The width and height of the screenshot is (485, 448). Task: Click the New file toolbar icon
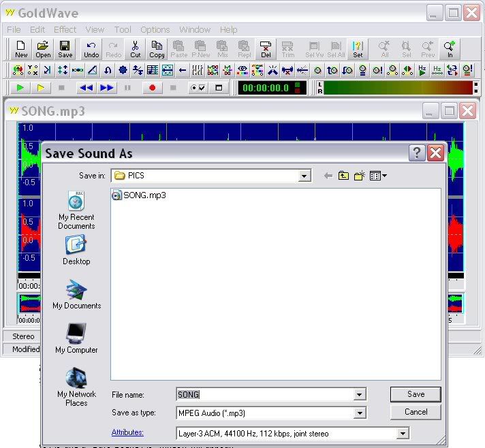21,49
